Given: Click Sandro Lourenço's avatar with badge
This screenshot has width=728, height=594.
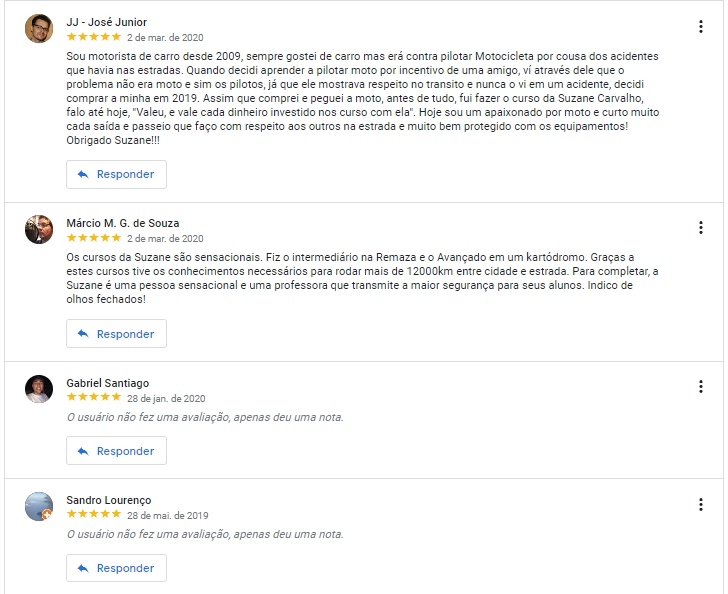Looking at the screenshot, I should (x=39, y=506).
